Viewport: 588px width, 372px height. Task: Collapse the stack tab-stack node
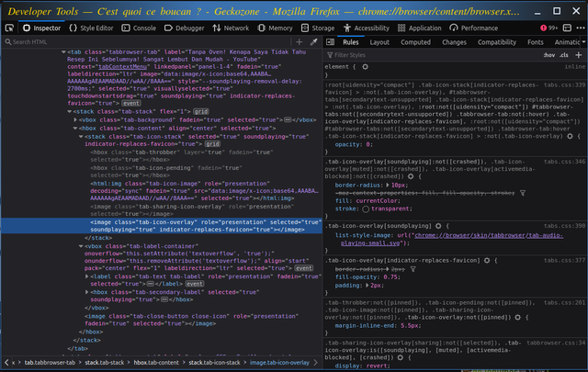click(x=70, y=112)
